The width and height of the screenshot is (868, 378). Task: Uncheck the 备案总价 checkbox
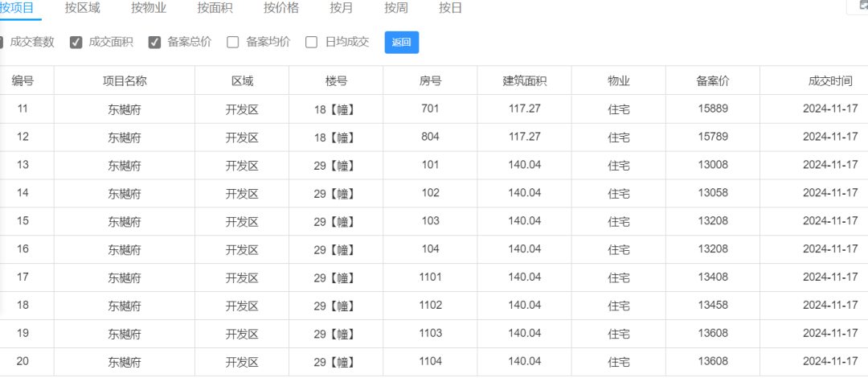tap(154, 43)
